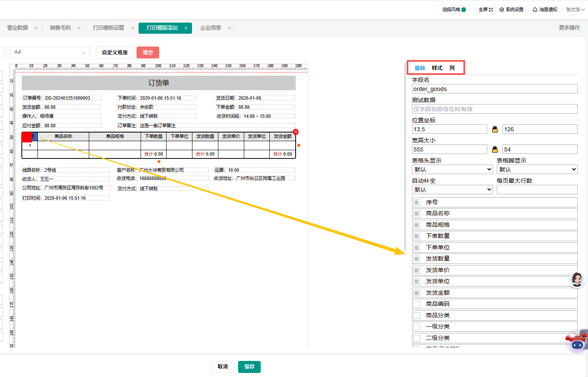Close the 企业信息 tab
588x377 pixels.
[x=229, y=28]
